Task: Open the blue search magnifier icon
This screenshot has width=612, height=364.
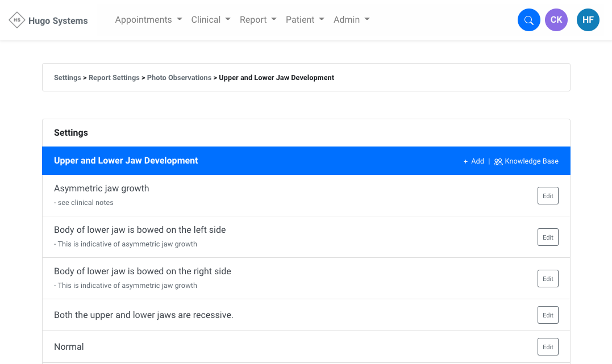Action: tap(528, 20)
